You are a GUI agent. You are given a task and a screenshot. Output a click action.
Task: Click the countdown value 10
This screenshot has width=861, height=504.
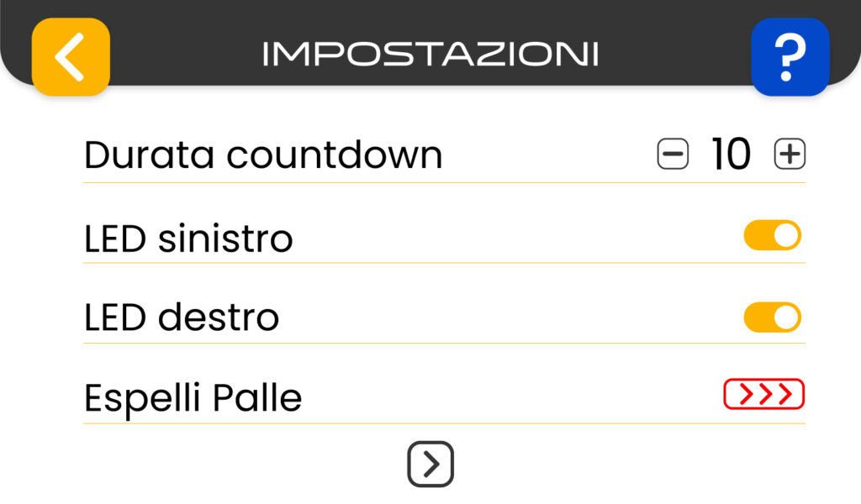(731, 155)
